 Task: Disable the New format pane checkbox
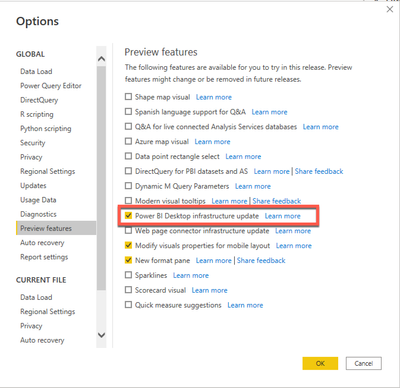[x=128, y=260]
